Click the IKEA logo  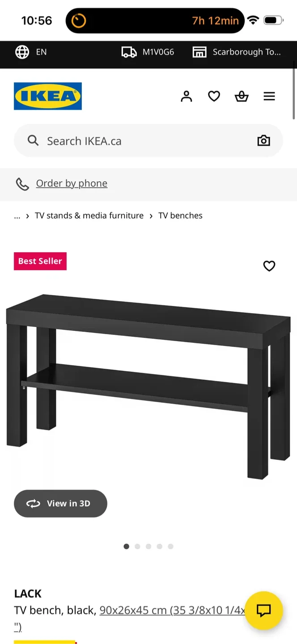point(48,96)
